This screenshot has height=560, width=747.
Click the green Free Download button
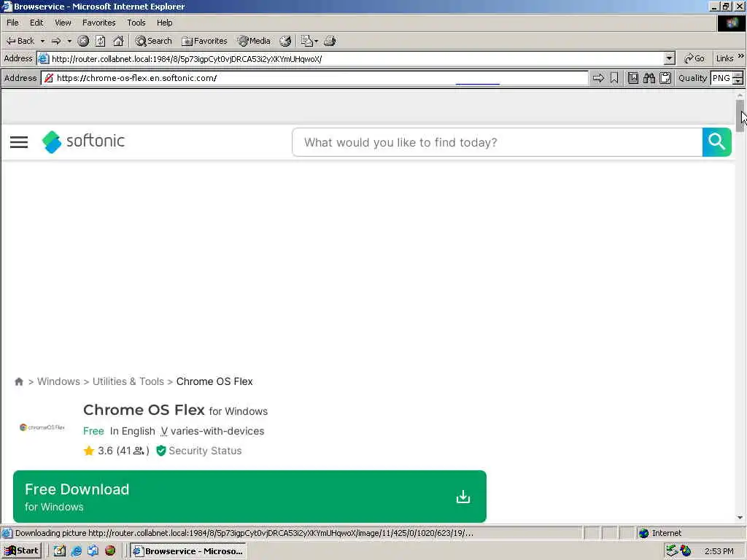click(249, 497)
